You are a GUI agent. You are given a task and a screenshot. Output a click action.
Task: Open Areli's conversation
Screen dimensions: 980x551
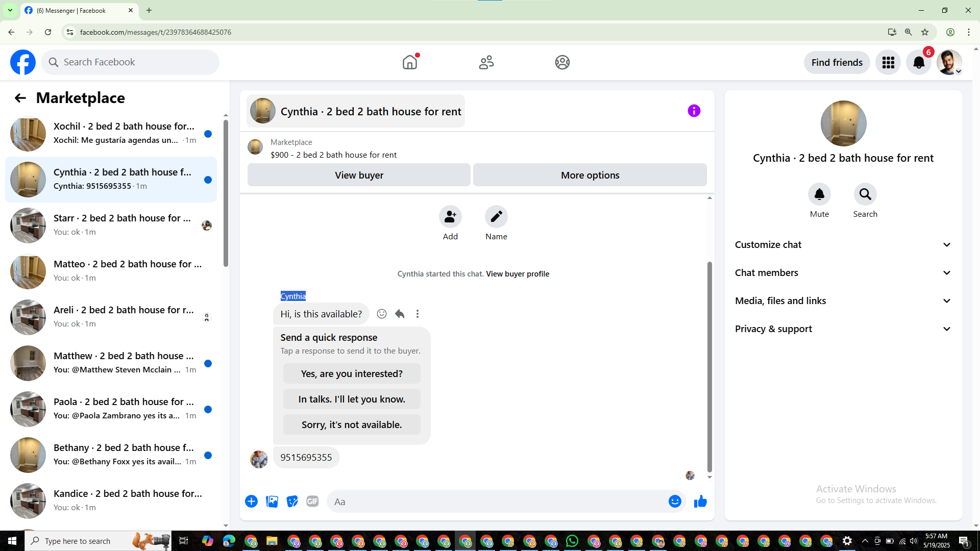coord(111,317)
